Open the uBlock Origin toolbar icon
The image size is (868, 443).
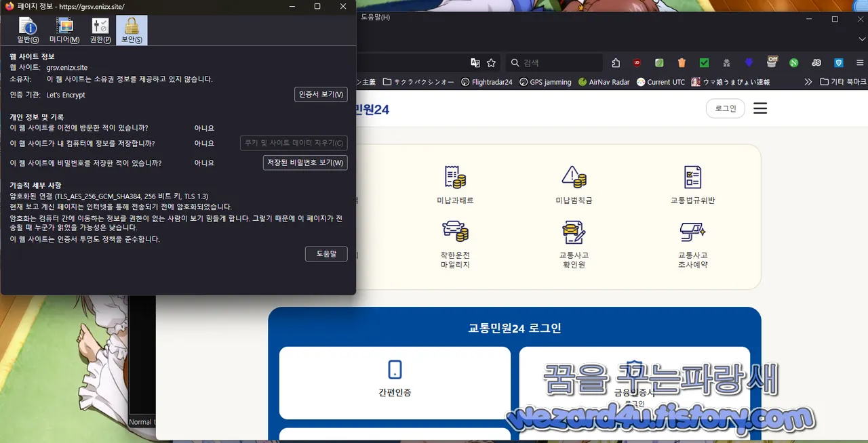[x=637, y=63]
